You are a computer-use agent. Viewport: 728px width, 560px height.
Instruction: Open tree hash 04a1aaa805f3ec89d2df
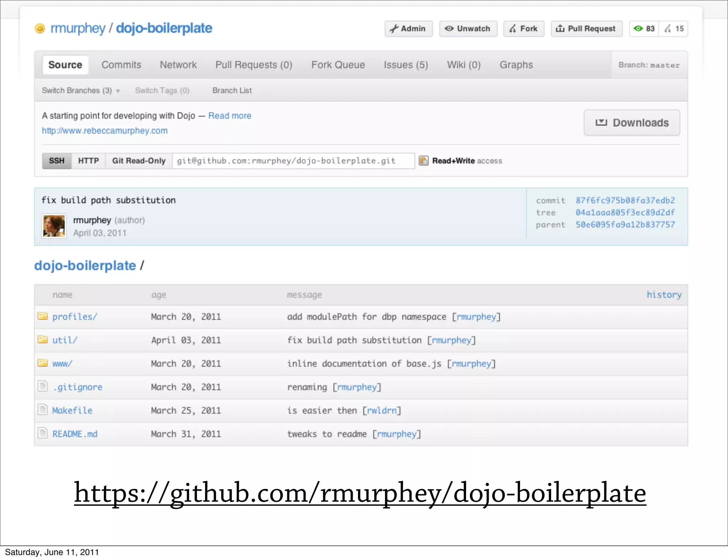pos(625,212)
